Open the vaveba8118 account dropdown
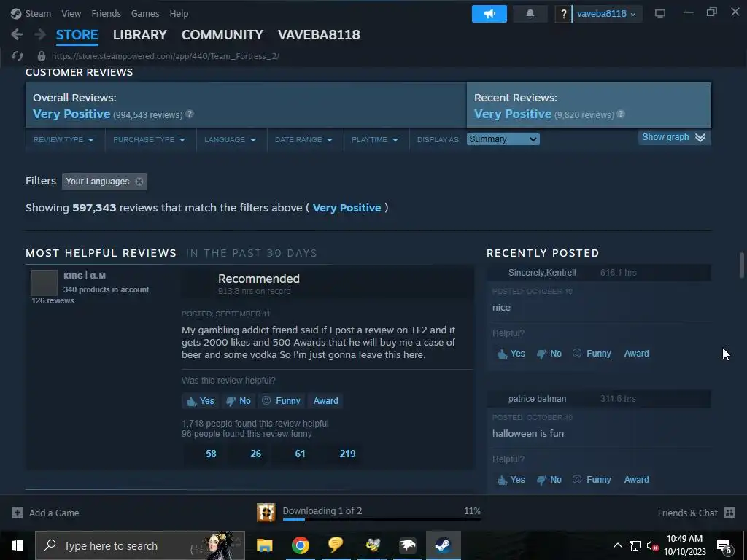The width and height of the screenshot is (747, 560). [606, 14]
